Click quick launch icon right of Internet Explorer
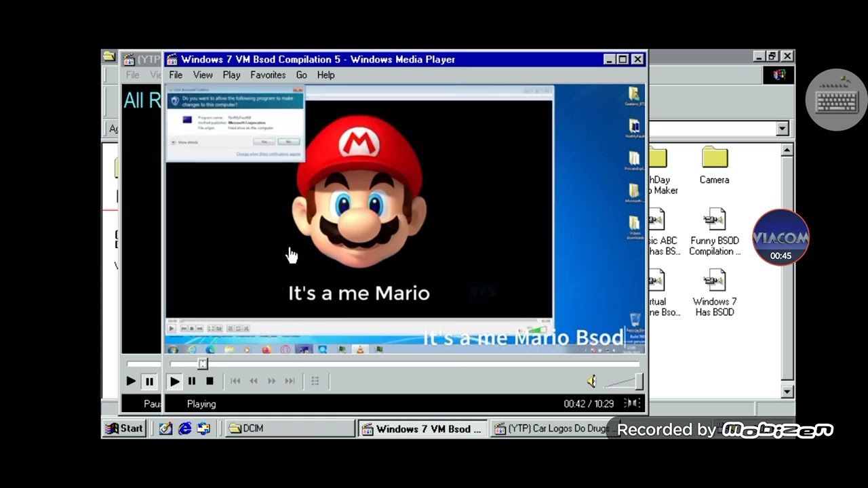Image resolution: width=868 pixels, height=488 pixels. (x=203, y=428)
